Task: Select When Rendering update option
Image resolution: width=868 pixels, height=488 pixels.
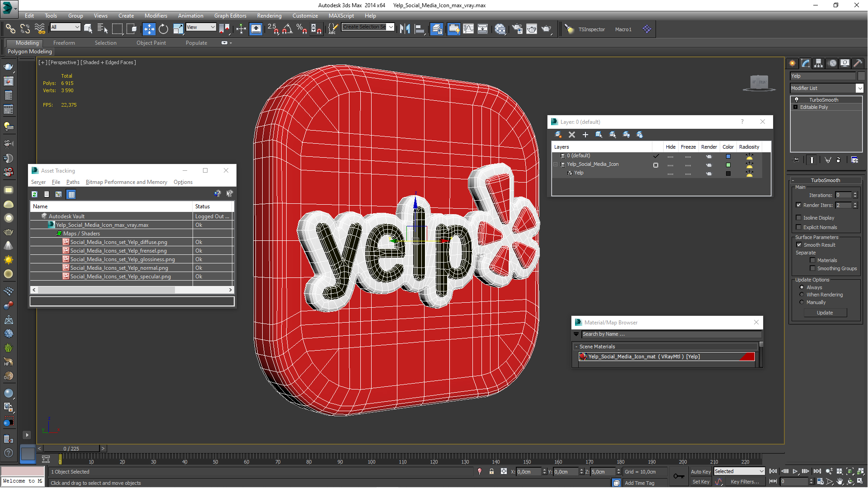Action: click(802, 295)
